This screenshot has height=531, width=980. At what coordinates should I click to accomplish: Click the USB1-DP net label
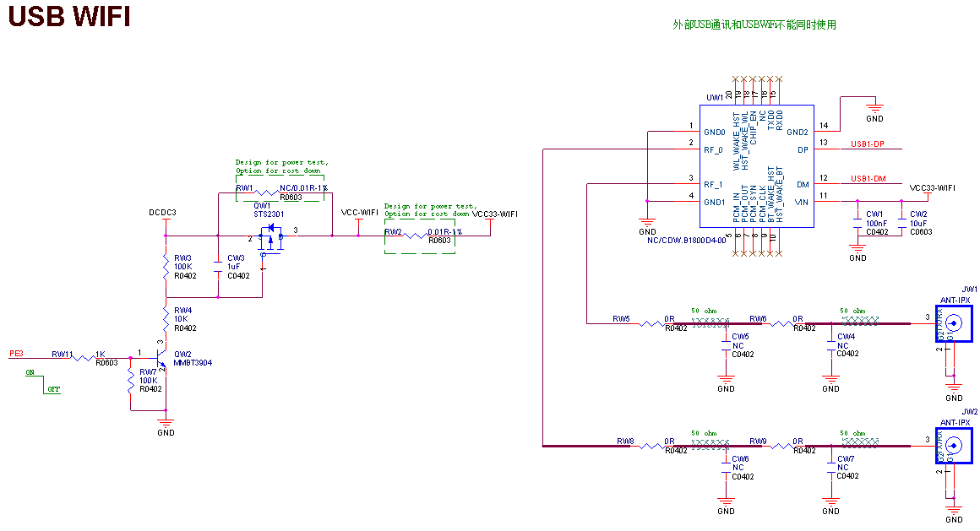tap(868, 144)
